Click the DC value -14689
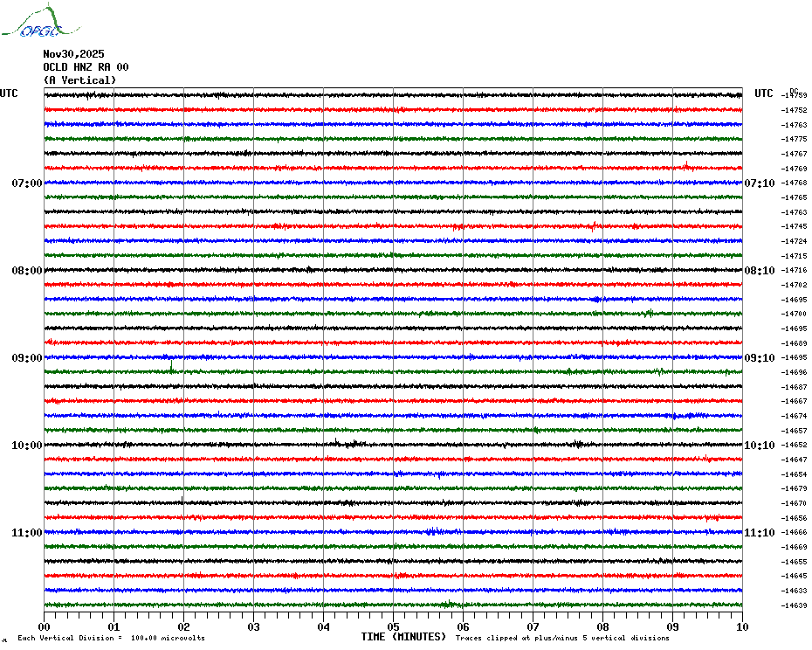This screenshot has width=812, height=650. [795, 343]
